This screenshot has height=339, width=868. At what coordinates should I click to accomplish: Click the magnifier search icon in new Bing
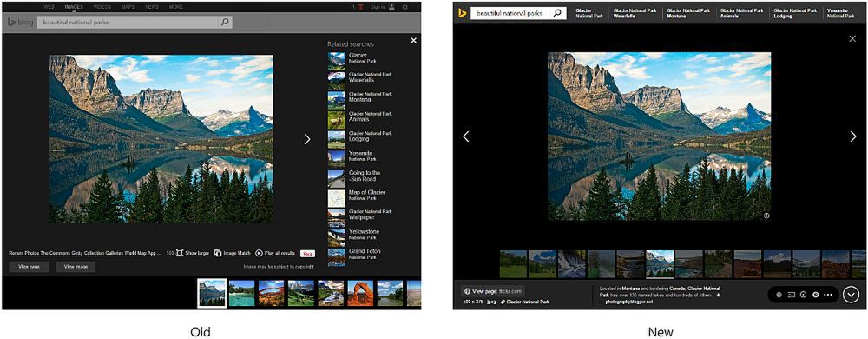click(x=558, y=13)
